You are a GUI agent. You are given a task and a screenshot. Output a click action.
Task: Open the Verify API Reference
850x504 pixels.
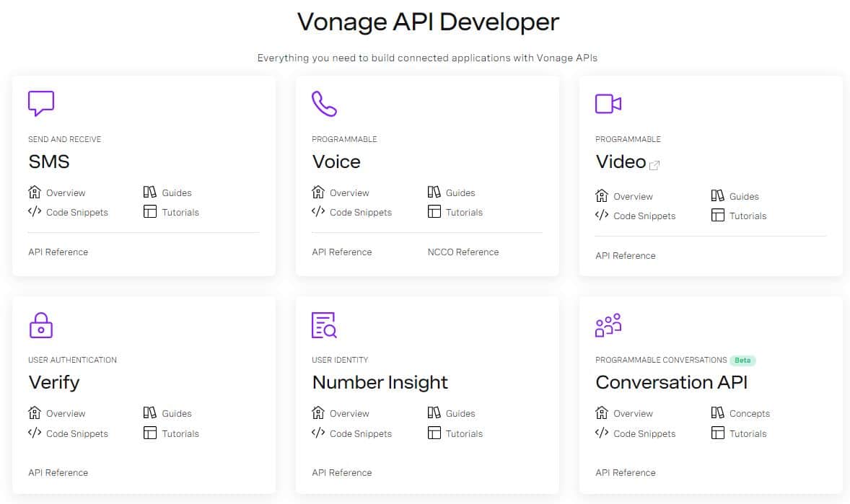58,472
